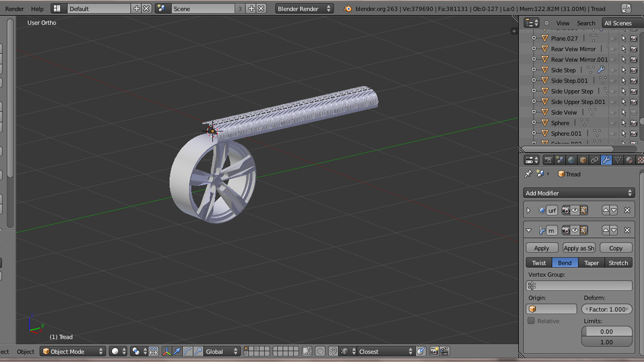Select the Twist deform mode

click(539, 263)
